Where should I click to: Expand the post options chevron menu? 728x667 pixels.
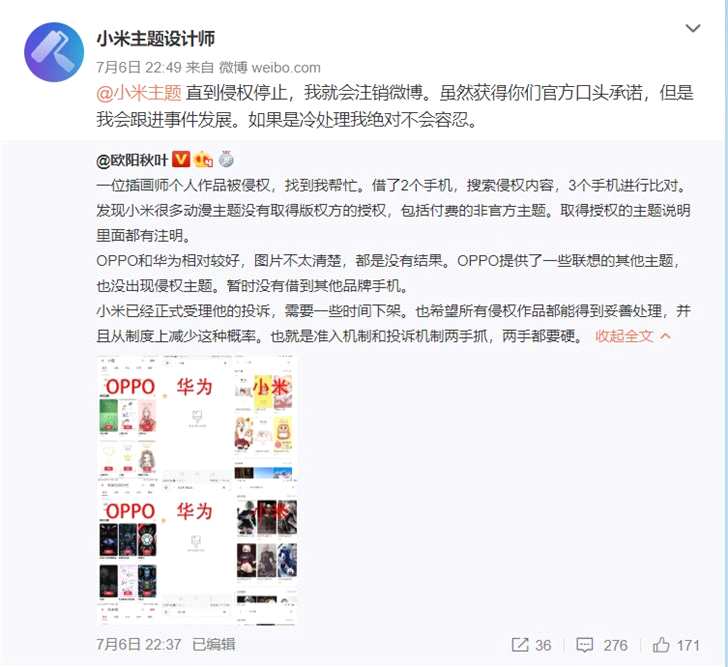(x=693, y=28)
